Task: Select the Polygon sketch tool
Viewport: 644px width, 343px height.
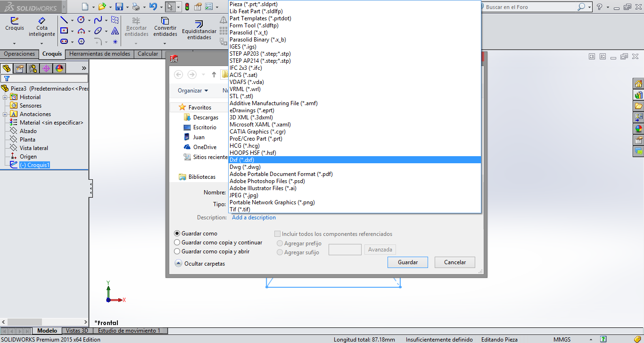Action: pos(81,42)
